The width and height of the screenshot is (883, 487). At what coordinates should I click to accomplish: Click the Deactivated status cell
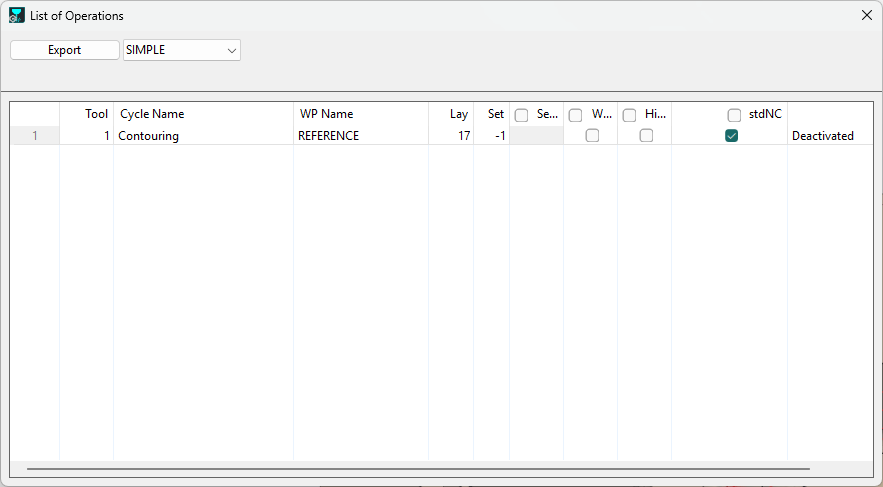(x=830, y=136)
